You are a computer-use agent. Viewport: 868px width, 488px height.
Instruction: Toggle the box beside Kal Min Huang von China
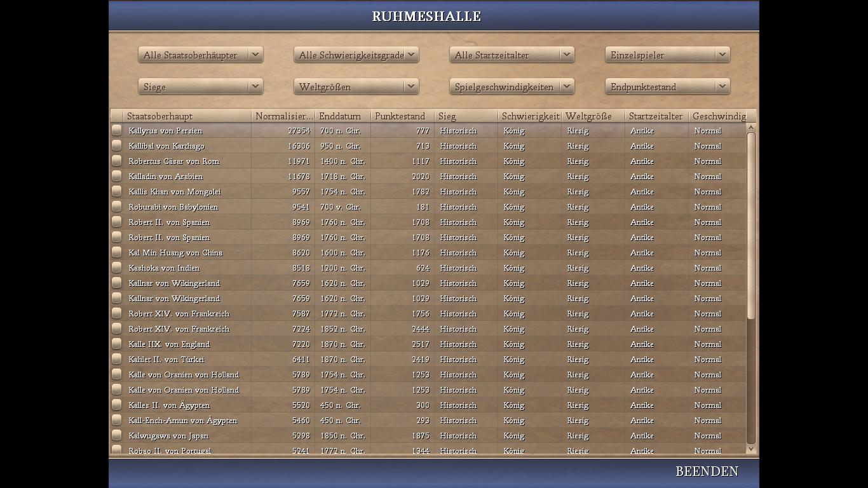[116, 252]
